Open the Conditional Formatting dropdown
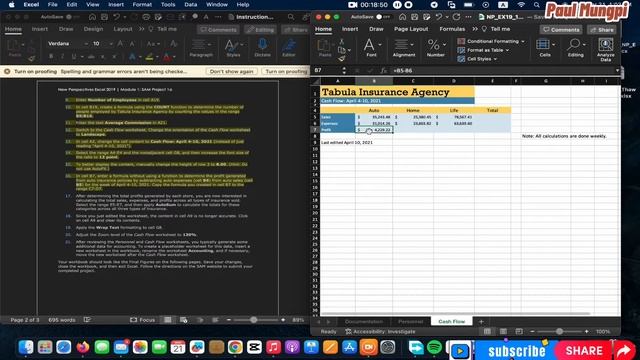This screenshot has height=360, width=640. (x=491, y=41)
